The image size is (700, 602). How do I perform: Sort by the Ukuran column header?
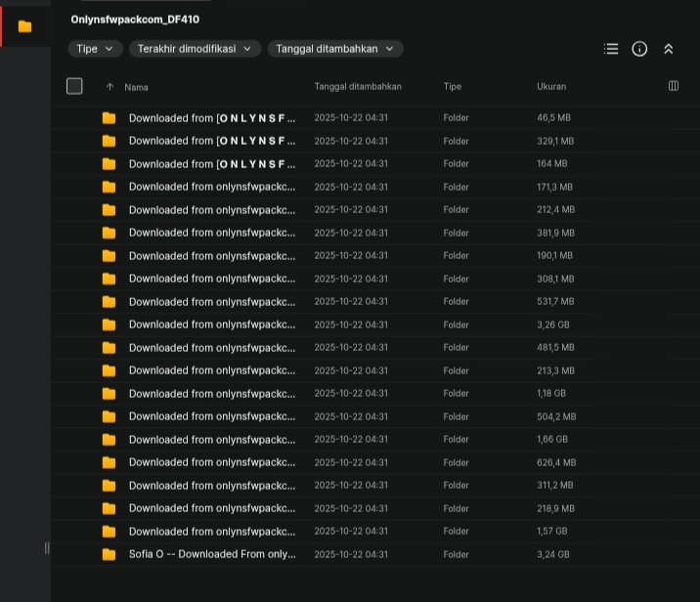point(551,87)
